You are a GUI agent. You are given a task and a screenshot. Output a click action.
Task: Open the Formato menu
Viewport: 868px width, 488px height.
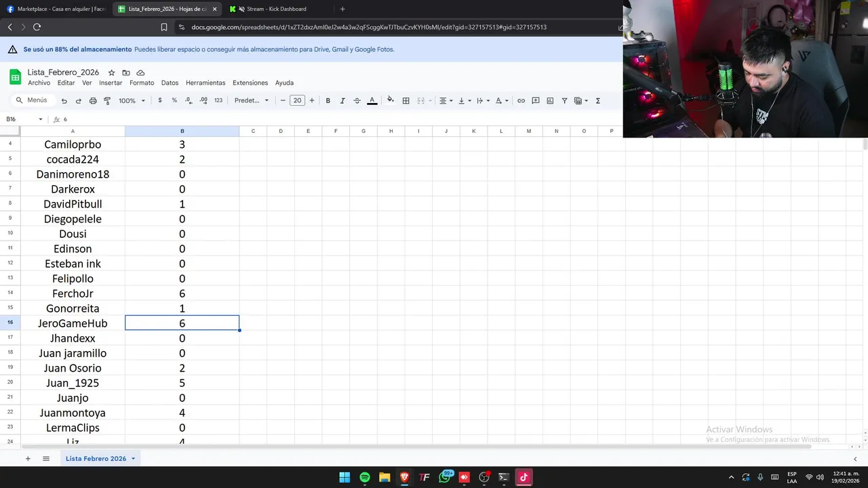pos(142,83)
